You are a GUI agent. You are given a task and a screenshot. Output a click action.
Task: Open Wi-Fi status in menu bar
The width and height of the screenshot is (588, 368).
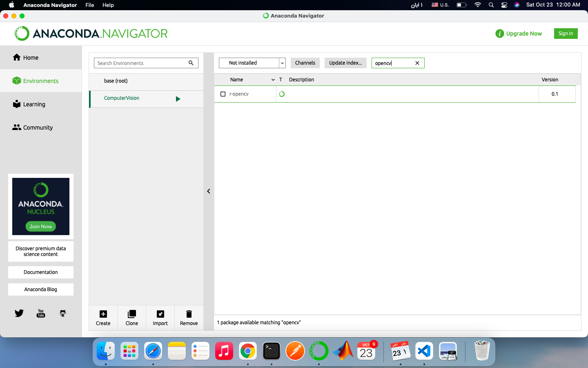tap(477, 5)
